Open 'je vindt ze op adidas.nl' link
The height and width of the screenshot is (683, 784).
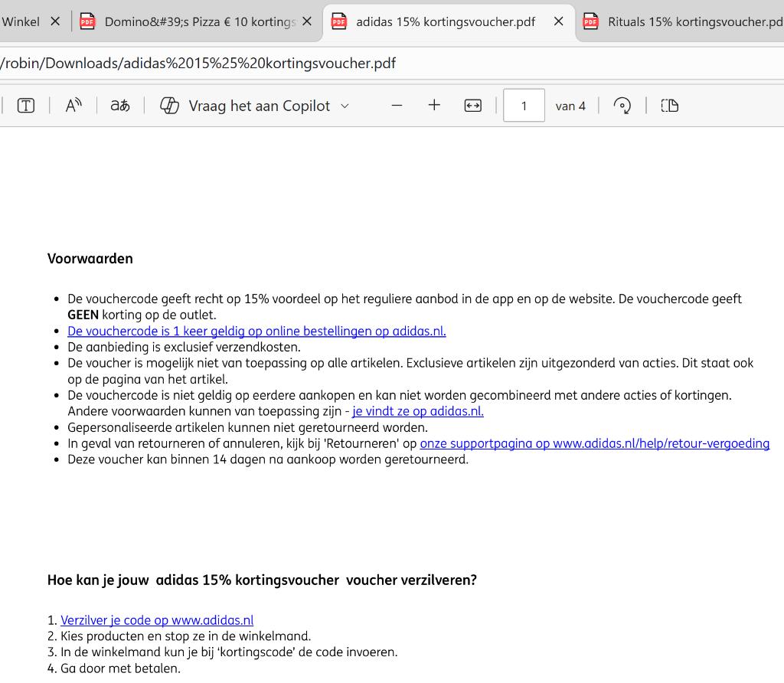(418, 411)
